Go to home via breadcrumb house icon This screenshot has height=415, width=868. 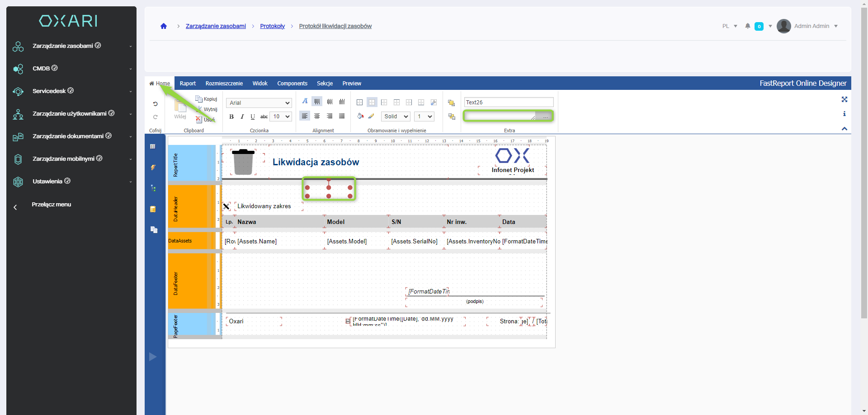point(164,26)
